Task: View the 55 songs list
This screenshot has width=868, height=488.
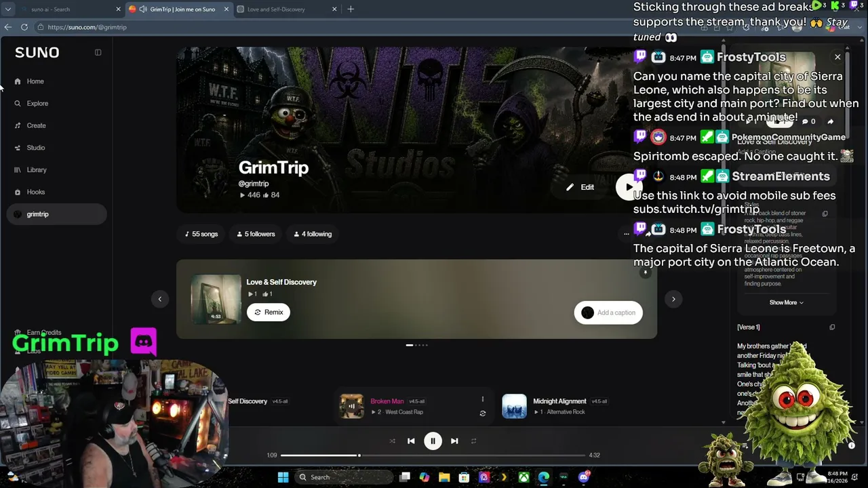Action: tap(201, 234)
